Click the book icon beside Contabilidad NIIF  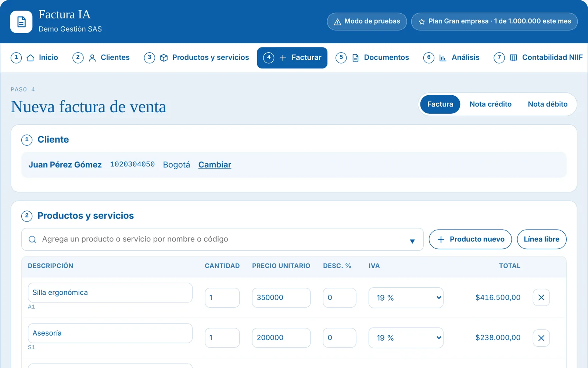(513, 58)
